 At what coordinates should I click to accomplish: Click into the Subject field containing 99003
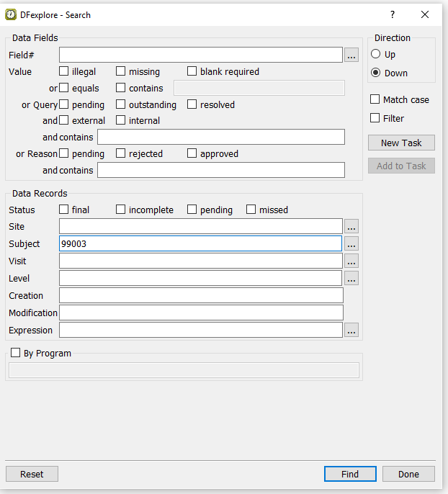[200, 244]
